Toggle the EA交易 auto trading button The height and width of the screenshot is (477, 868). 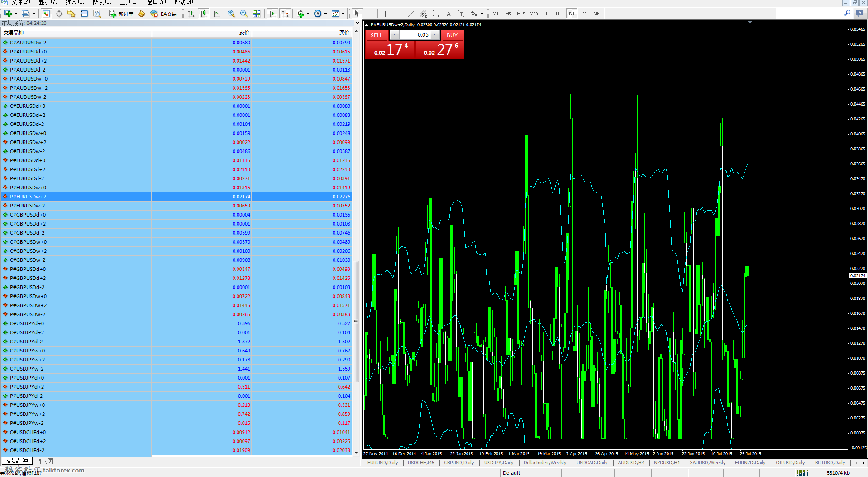[x=164, y=14]
